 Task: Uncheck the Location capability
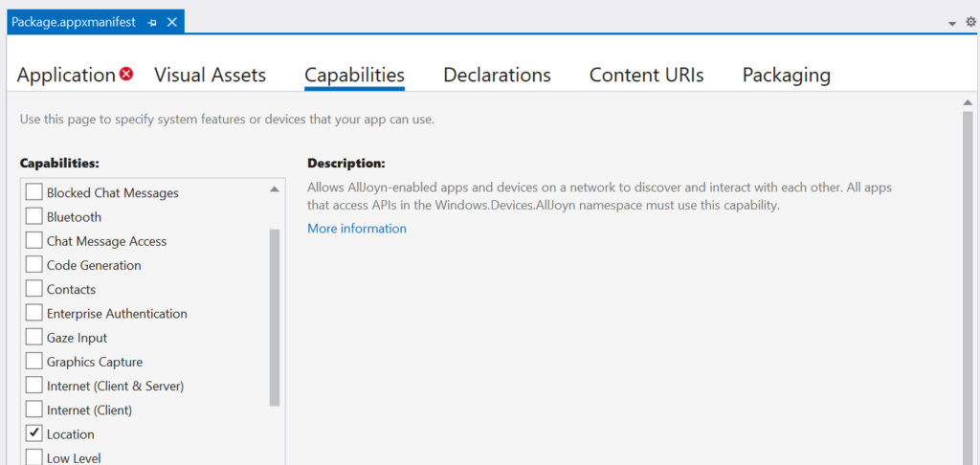click(x=33, y=433)
